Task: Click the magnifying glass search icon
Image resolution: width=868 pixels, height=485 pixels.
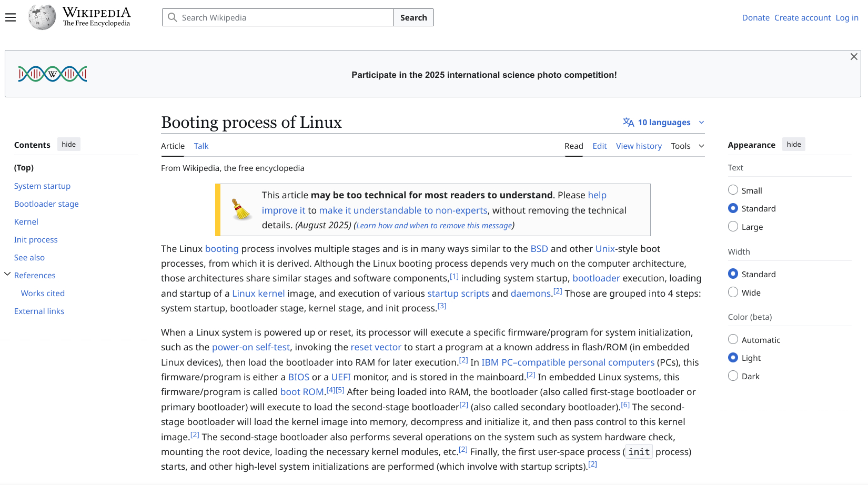Action: click(172, 17)
